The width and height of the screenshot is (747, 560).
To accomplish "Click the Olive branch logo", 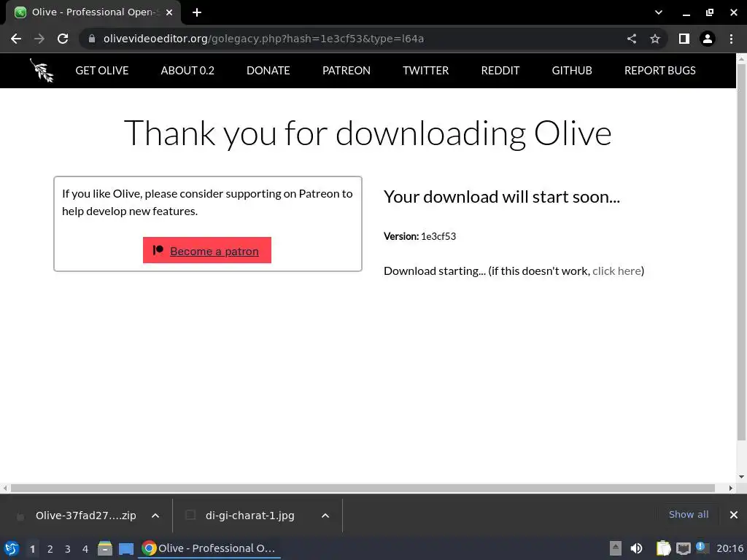I will [42, 71].
